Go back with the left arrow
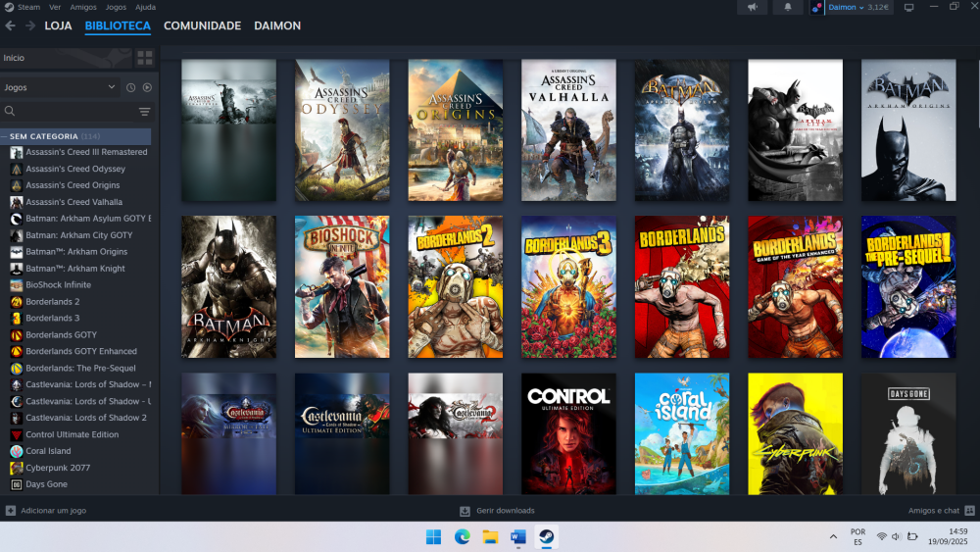The width and height of the screenshot is (980, 552). [x=11, y=25]
